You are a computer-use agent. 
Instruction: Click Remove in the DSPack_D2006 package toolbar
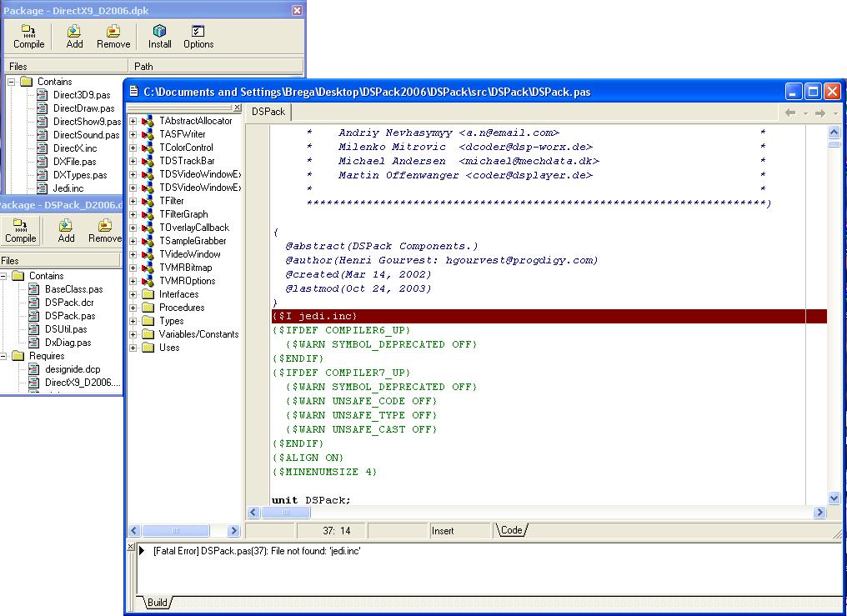pyautogui.click(x=104, y=231)
